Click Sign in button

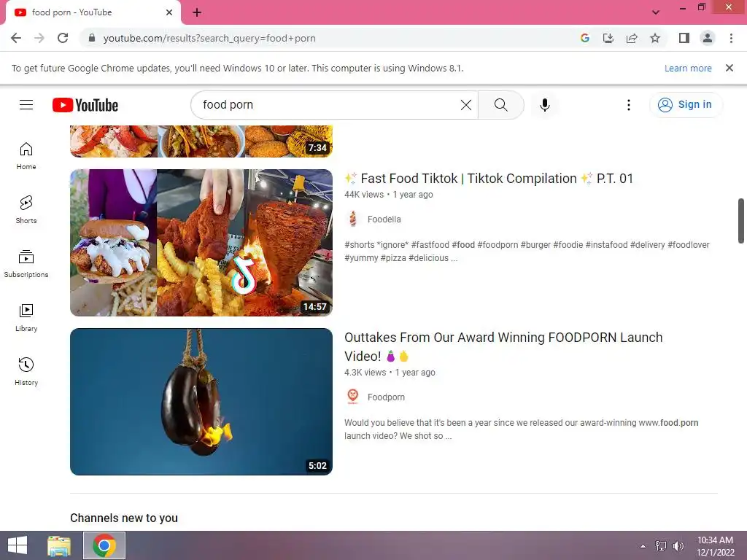(x=686, y=105)
